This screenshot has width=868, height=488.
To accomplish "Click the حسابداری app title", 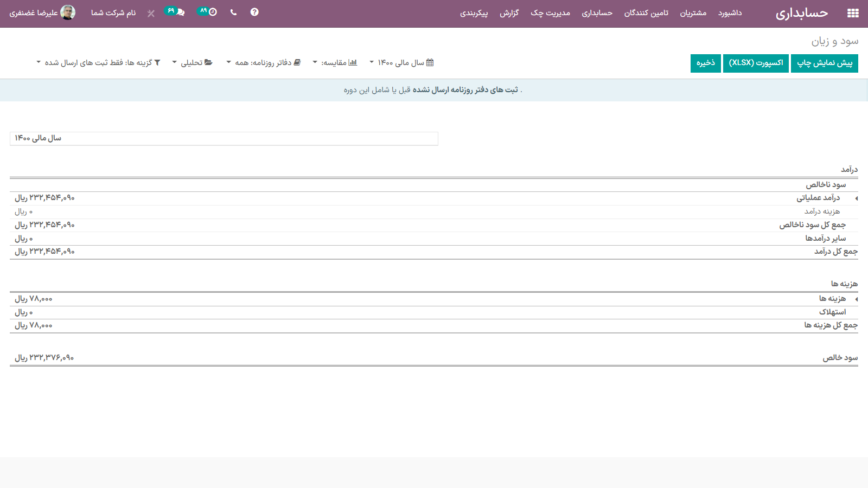I will click(802, 13).
